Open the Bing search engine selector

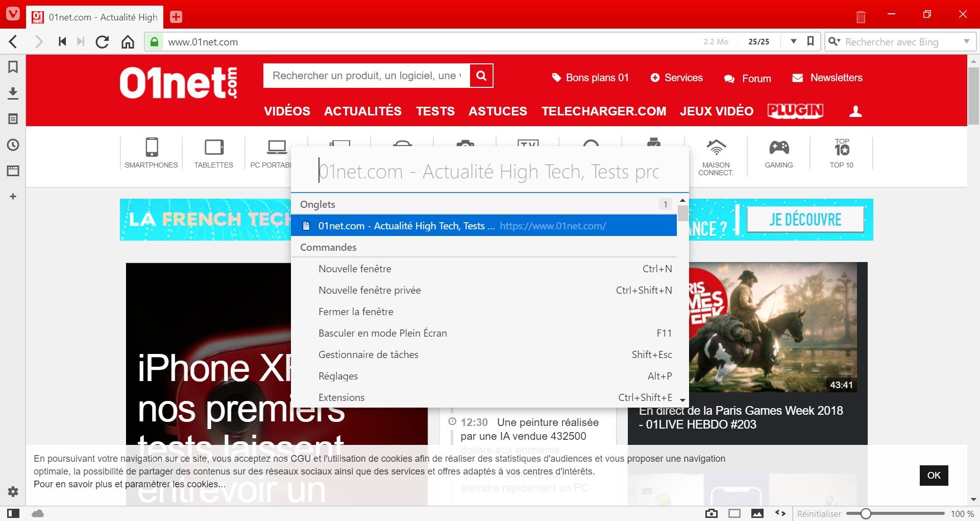[834, 42]
